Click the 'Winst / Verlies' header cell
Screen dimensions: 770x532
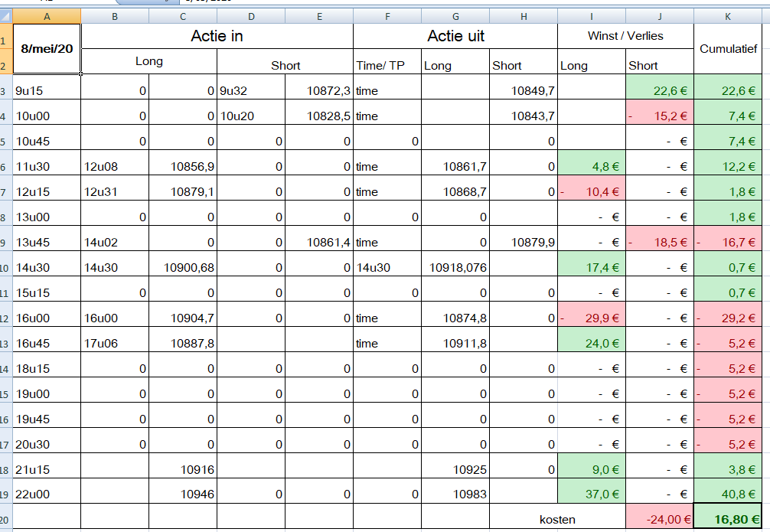[x=625, y=36]
